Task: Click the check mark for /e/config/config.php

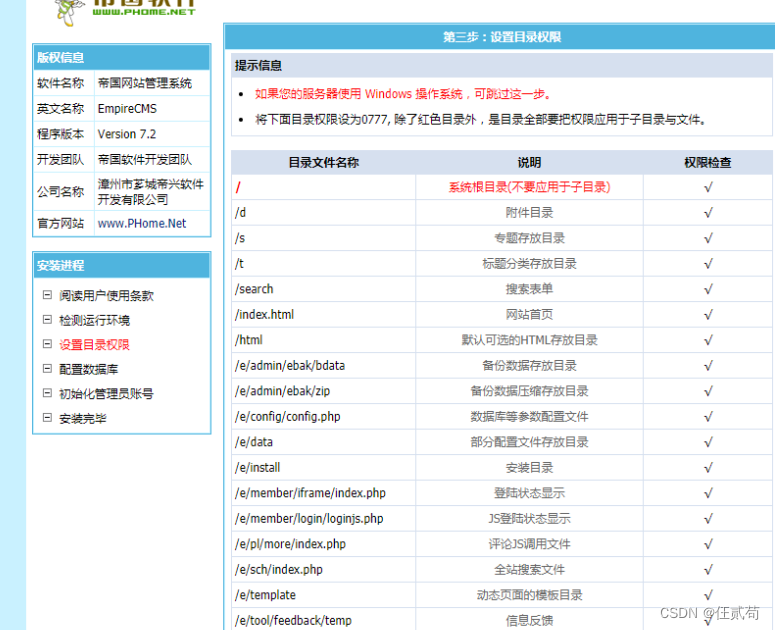Action: tap(708, 417)
